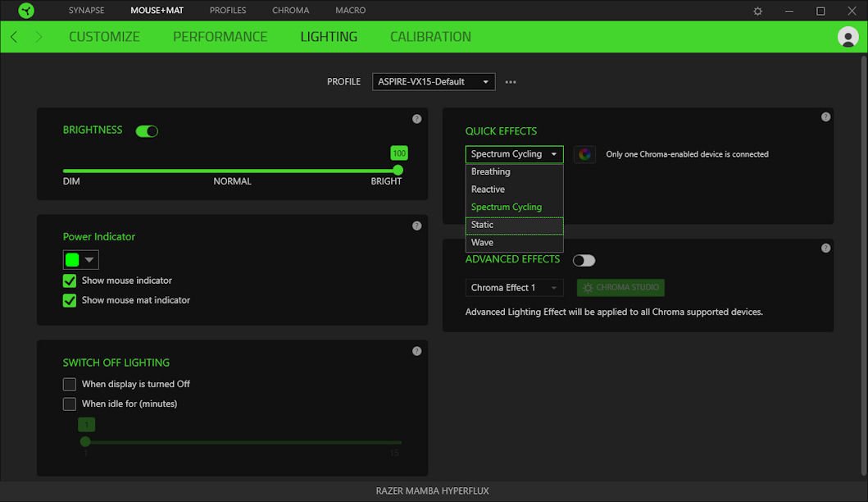The width and height of the screenshot is (868, 502).
Task: Launch CHROMA STUDIO button
Action: click(x=620, y=288)
